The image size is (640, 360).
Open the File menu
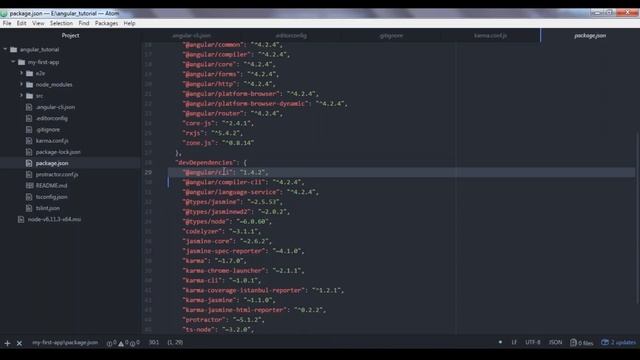click(x=7, y=23)
